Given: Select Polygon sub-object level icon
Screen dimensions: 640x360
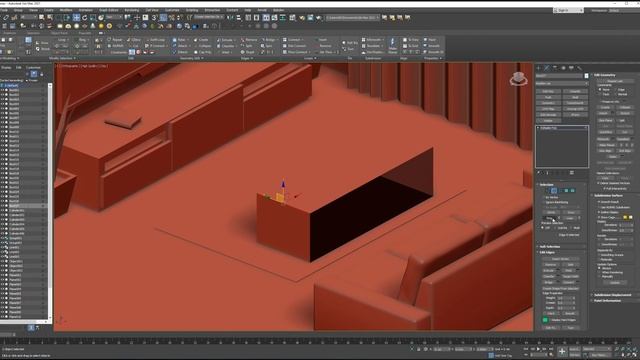Looking at the screenshot, I should (566, 190).
